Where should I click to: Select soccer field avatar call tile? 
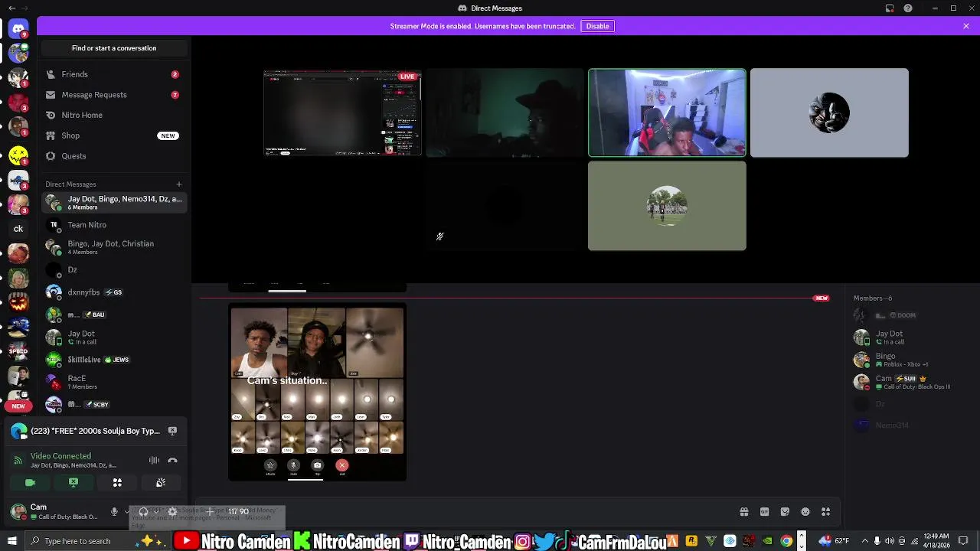point(667,206)
